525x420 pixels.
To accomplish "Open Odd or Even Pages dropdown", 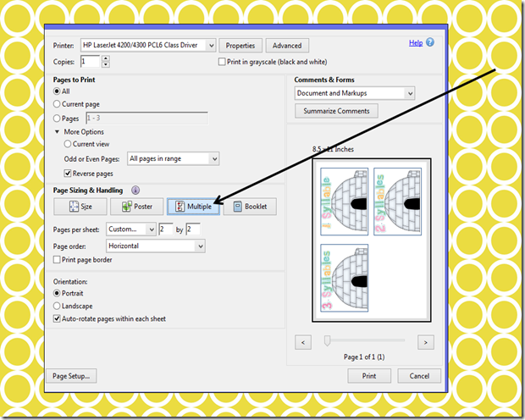I will (173, 158).
